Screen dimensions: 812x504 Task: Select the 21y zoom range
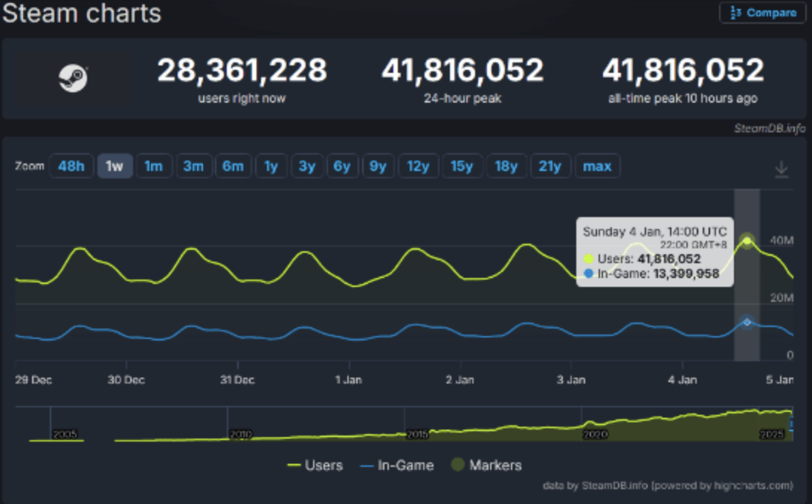click(x=550, y=166)
